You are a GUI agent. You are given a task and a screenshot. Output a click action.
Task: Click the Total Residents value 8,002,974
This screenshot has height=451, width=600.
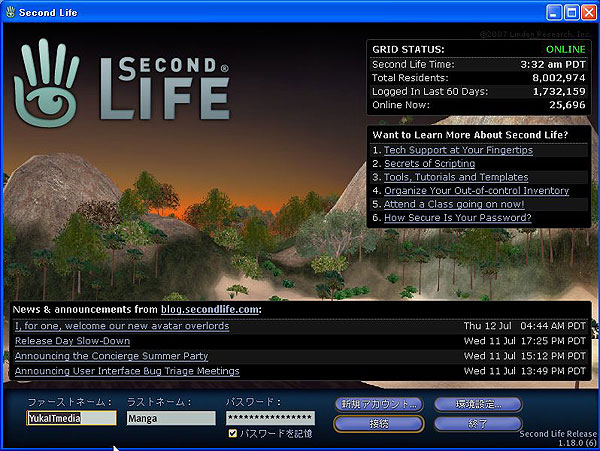tap(559, 78)
